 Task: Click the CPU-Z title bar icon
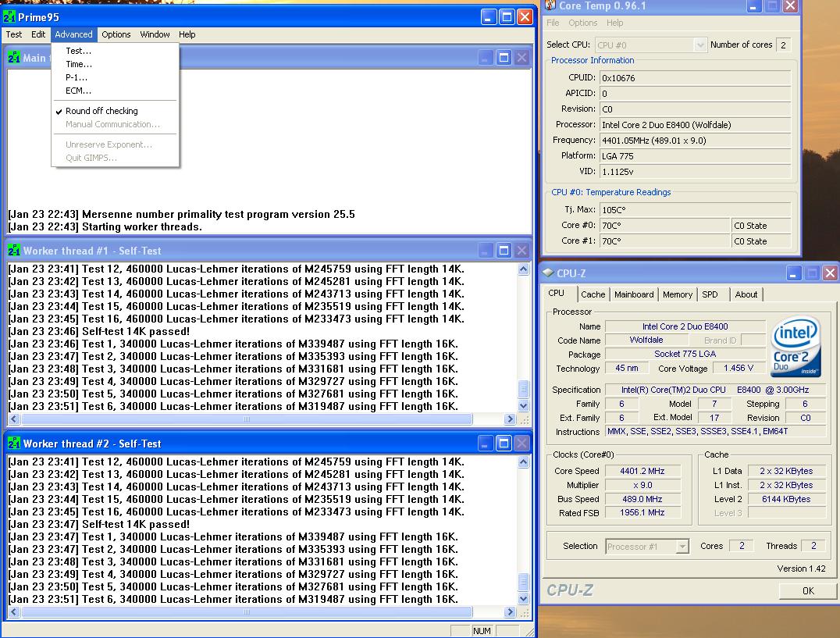pos(548,273)
